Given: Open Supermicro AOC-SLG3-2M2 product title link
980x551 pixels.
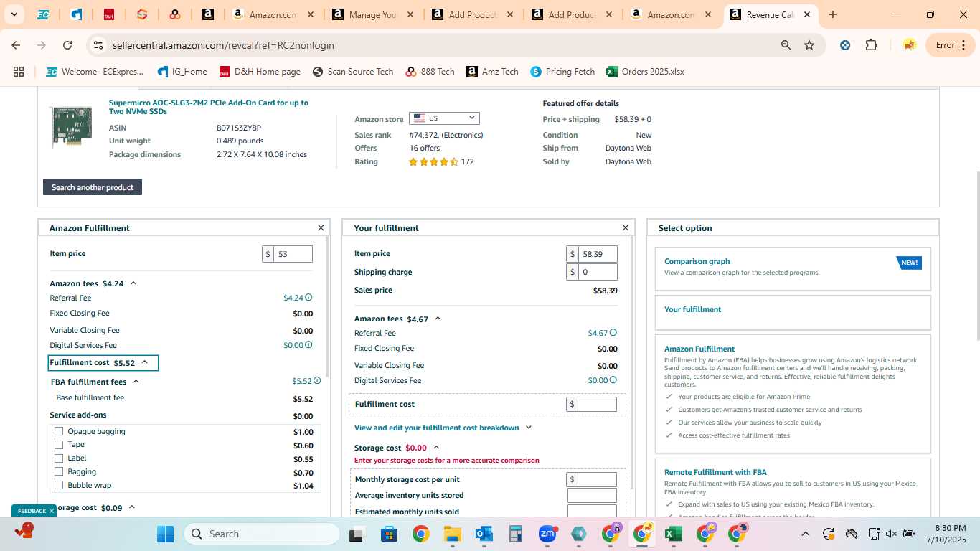Looking at the screenshot, I should pyautogui.click(x=209, y=107).
